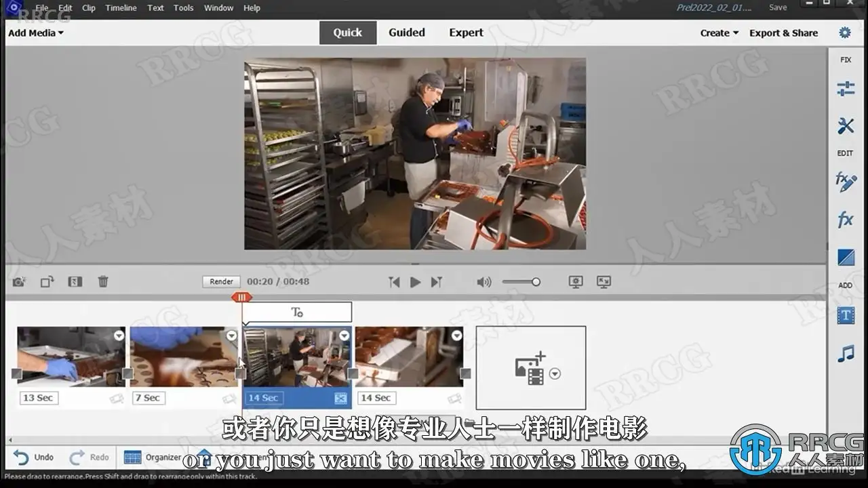Click the red playhead marker
868x488 pixels.
[241, 297]
